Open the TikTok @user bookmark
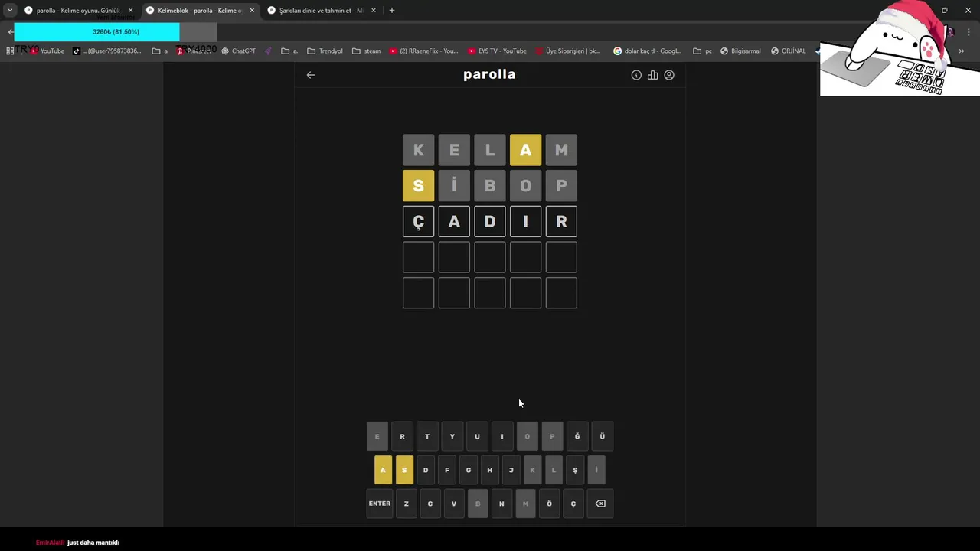Screen dimensions: 980x551 (x=107, y=51)
